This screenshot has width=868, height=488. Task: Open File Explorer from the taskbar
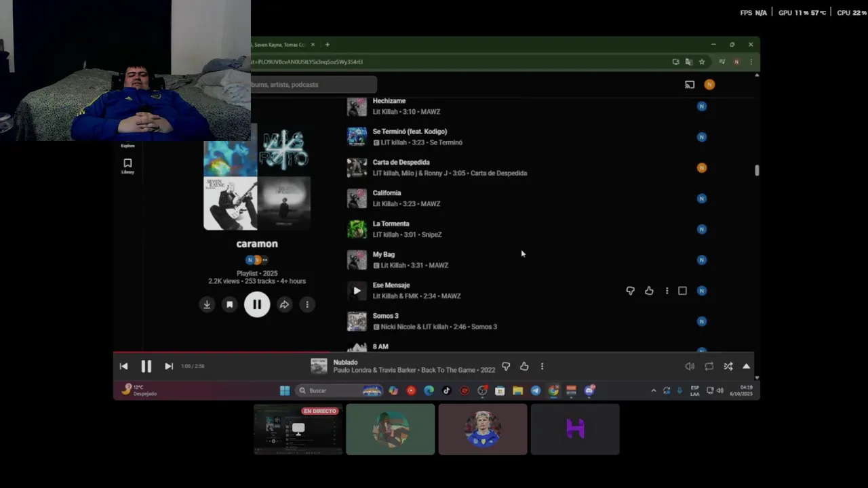517,390
